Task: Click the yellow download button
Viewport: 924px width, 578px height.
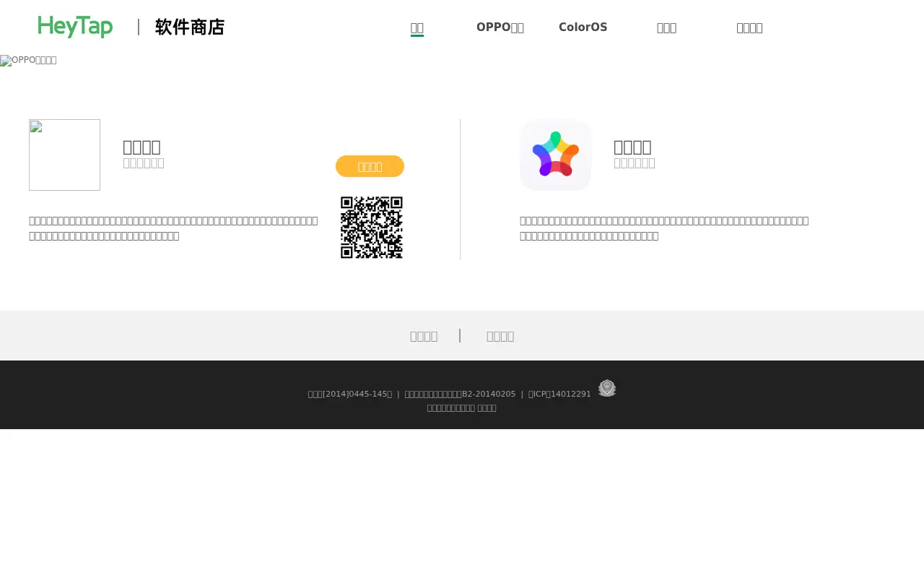Action: pos(370,166)
